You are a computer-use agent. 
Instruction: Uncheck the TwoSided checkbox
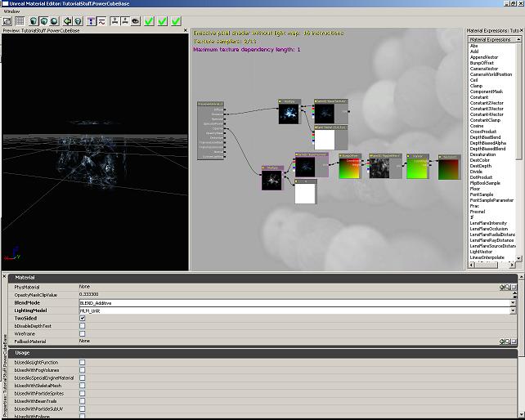coord(83,318)
